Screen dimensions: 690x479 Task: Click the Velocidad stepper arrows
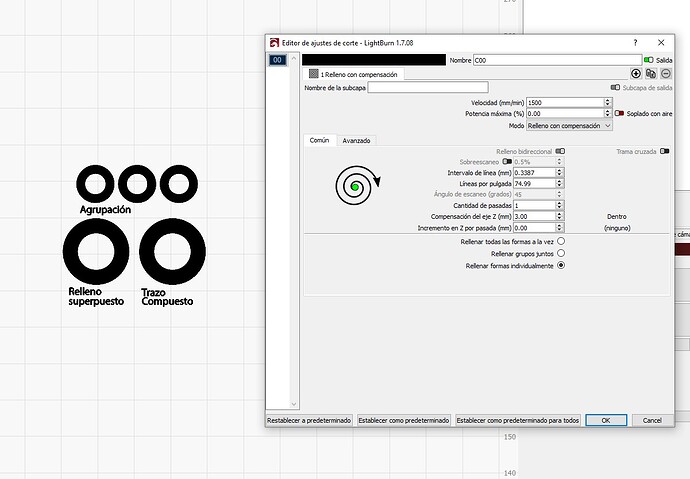point(608,102)
